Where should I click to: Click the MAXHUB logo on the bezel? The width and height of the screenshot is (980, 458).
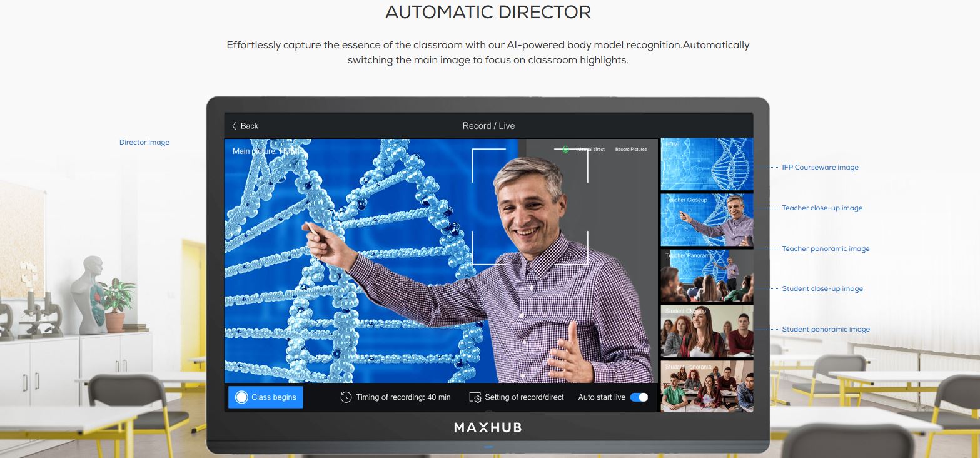point(488,428)
